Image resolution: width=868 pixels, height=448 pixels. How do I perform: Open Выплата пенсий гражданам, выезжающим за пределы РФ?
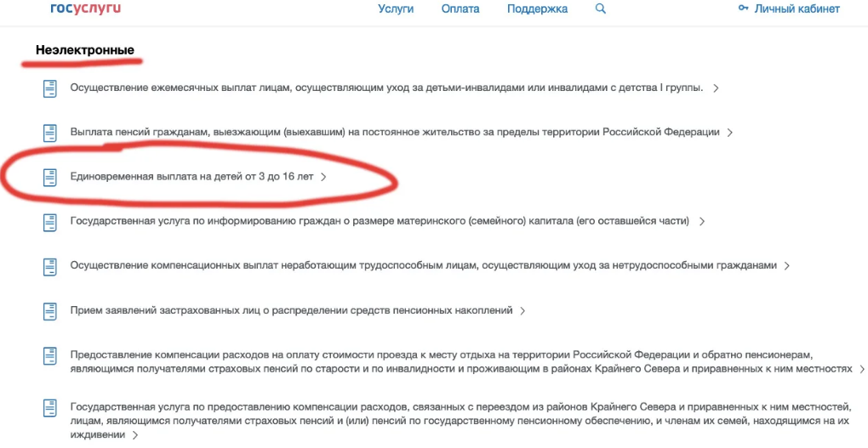tap(395, 132)
